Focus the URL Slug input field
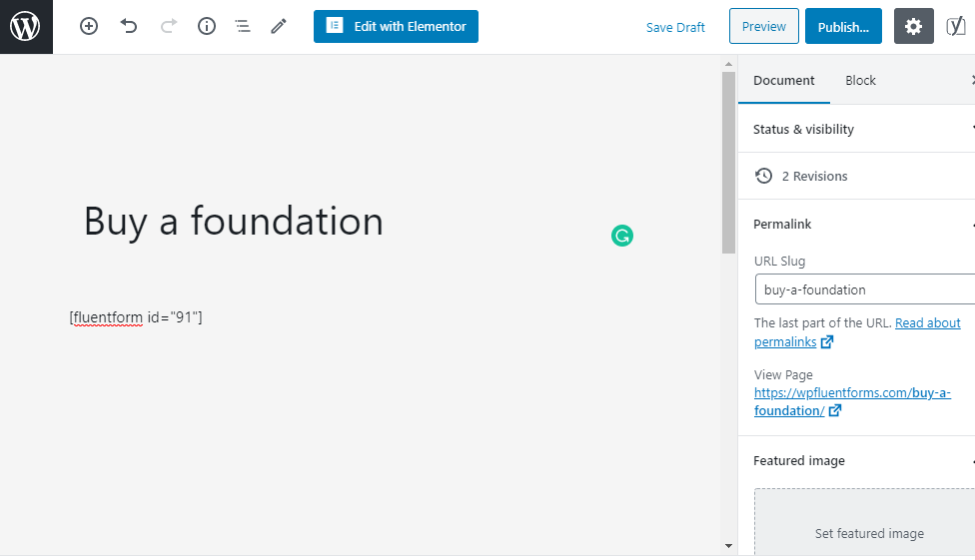The image size is (975, 560). click(x=865, y=289)
